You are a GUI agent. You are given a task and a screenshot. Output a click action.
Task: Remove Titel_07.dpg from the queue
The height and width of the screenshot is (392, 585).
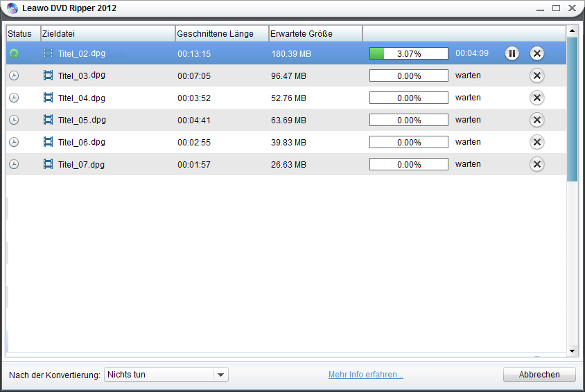537,164
